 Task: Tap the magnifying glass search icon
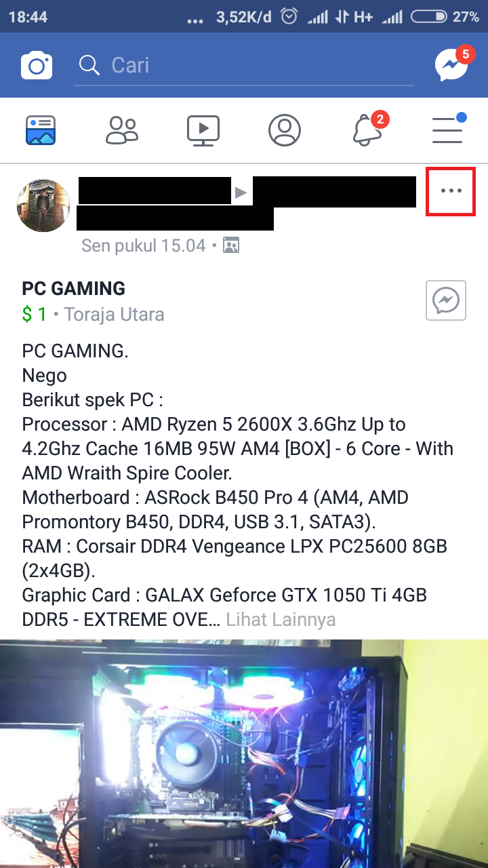click(89, 65)
